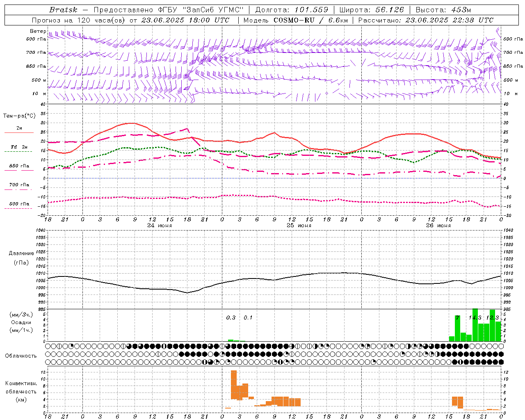The image size is (525, 420).
Task: Click the "(мм/3ч.)" precipitation unit label
Action: tap(21, 315)
